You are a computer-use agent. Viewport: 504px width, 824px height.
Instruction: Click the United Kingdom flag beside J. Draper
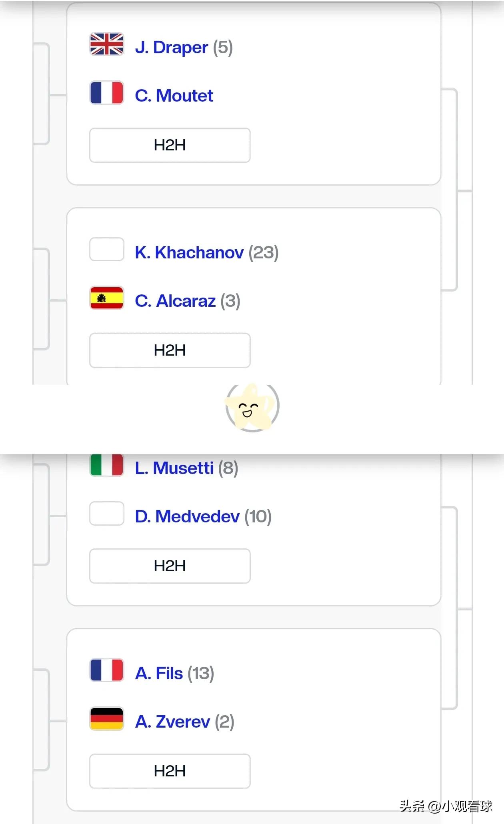click(107, 44)
